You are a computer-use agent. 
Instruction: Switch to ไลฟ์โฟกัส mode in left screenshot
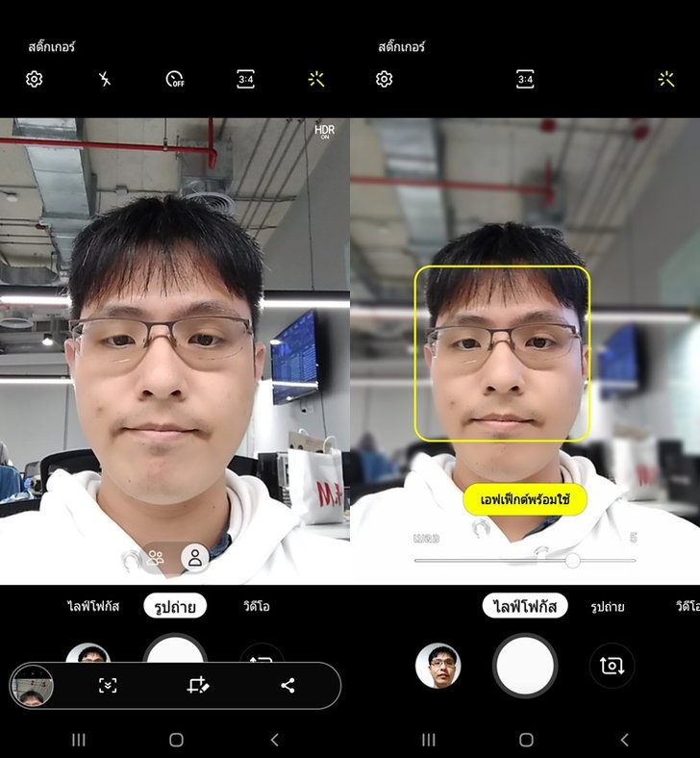click(93, 606)
